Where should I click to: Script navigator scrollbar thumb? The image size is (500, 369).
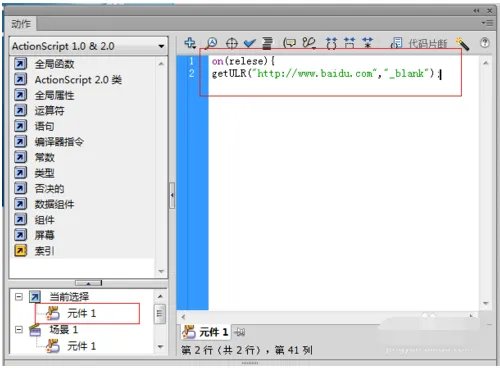tap(160, 314)
